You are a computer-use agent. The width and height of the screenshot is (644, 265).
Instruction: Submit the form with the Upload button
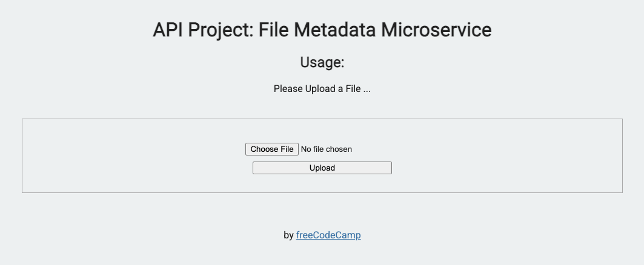[x=322, y=168]
